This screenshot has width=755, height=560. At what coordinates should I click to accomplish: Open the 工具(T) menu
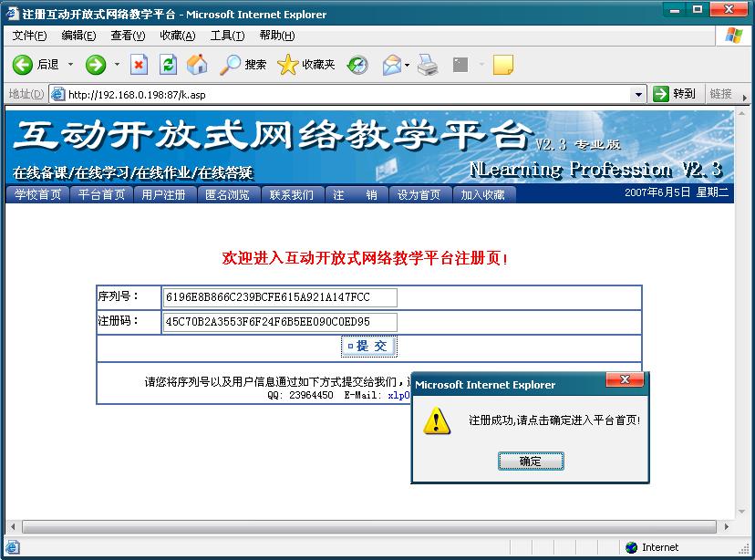point(227,36)
